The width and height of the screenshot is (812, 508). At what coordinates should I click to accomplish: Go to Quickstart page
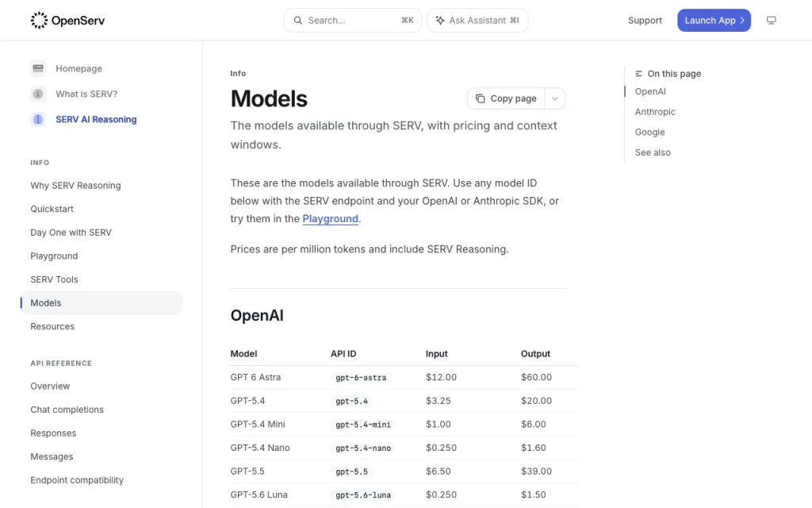pyautogui.click(x=52, y=209)
